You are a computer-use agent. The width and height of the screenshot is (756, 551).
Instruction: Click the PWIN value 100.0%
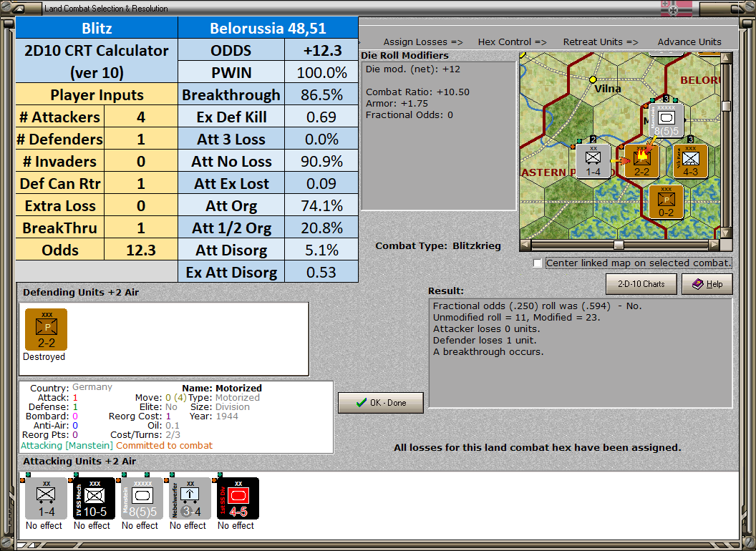(x=321, y=73)
